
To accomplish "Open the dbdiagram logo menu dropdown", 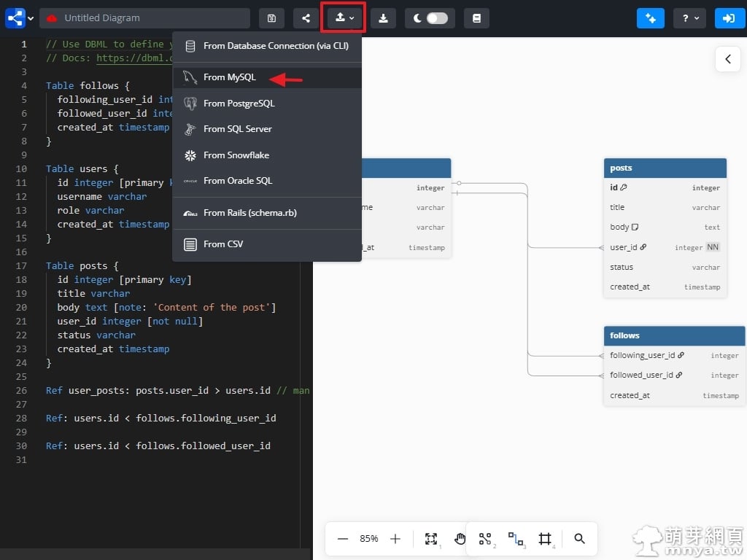I will point(19,18).
